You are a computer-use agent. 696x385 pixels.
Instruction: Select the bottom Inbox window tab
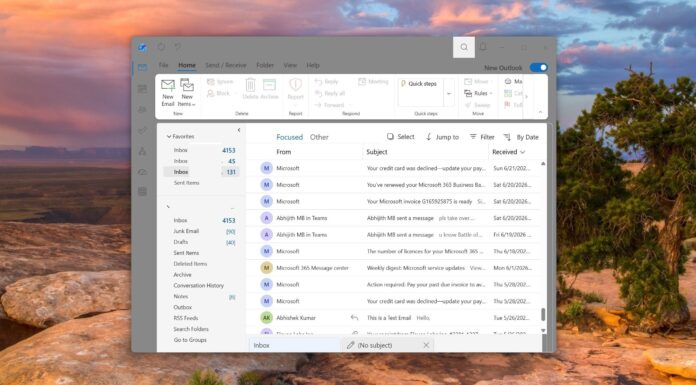coord(294,345)
